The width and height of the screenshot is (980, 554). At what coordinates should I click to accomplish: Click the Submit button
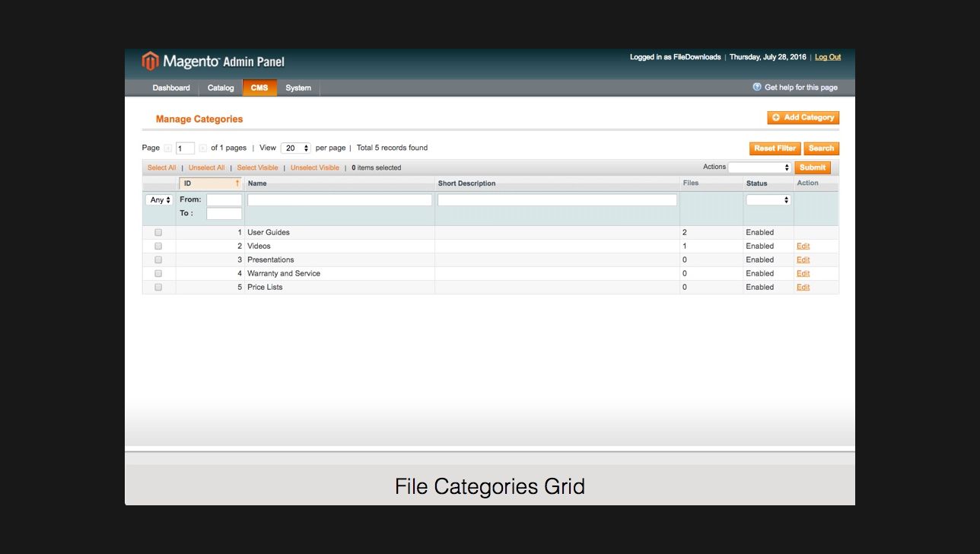pos(813,167)
